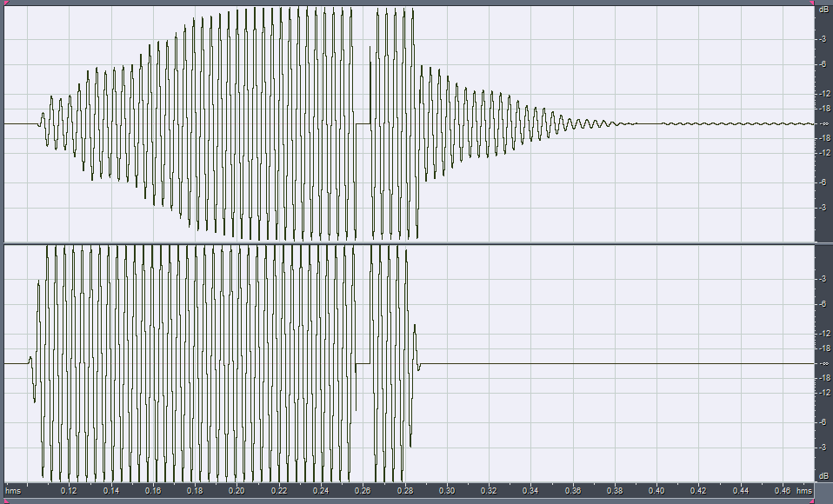Click the 0.14 time ruler label

[111, 491]
